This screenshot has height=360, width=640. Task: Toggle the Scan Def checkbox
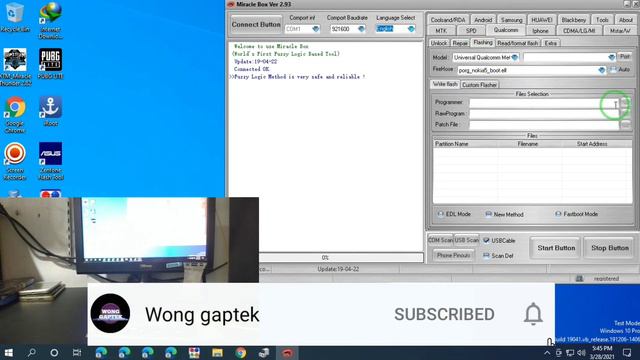(x=486, y=256)
